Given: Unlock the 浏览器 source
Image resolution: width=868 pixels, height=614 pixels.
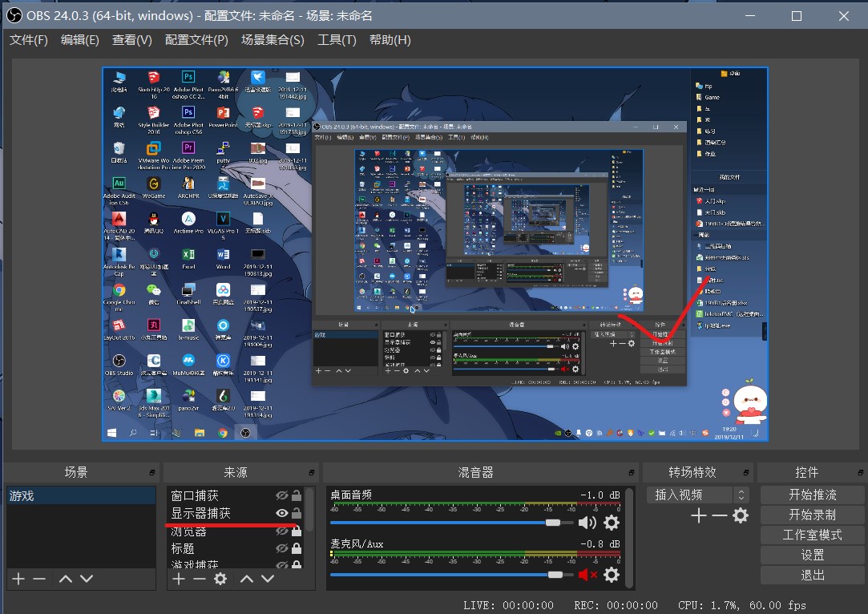Looking at the screenshot, I should (297, 531).
